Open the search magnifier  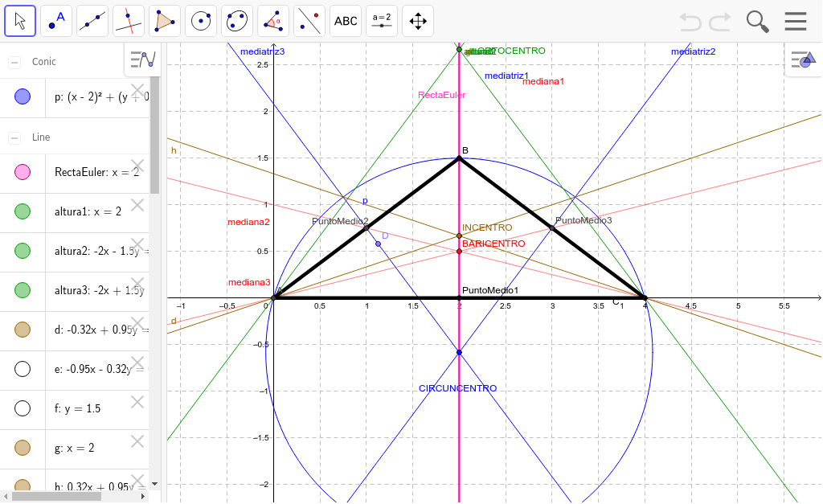(757, 22)
